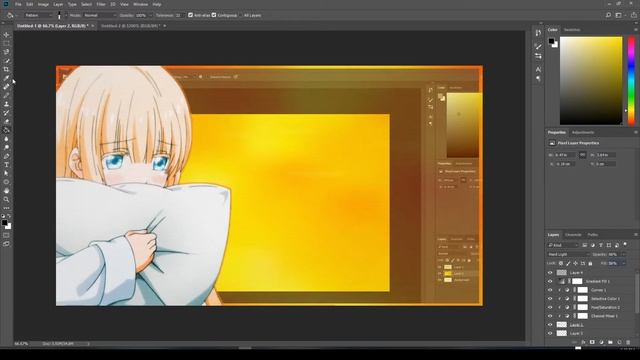Toggle the Anti-alias checkbox
The image size is (640, 360).
[x=190, y=15]
